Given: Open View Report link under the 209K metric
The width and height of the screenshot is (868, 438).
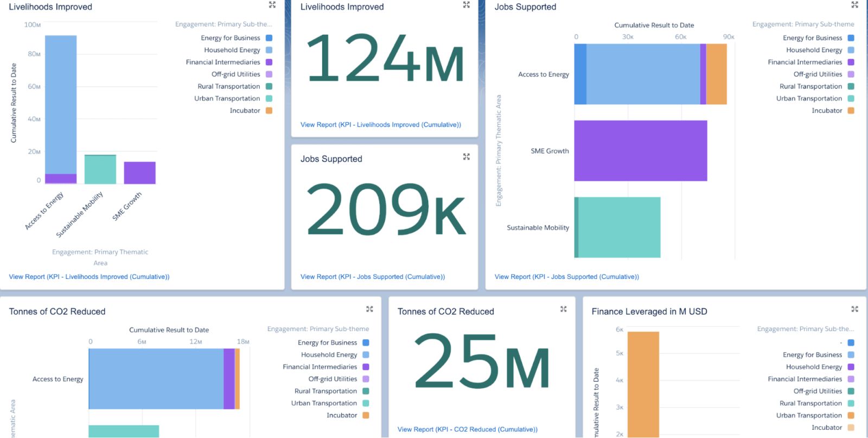Looking at the screenshot, I should point(373,277).
